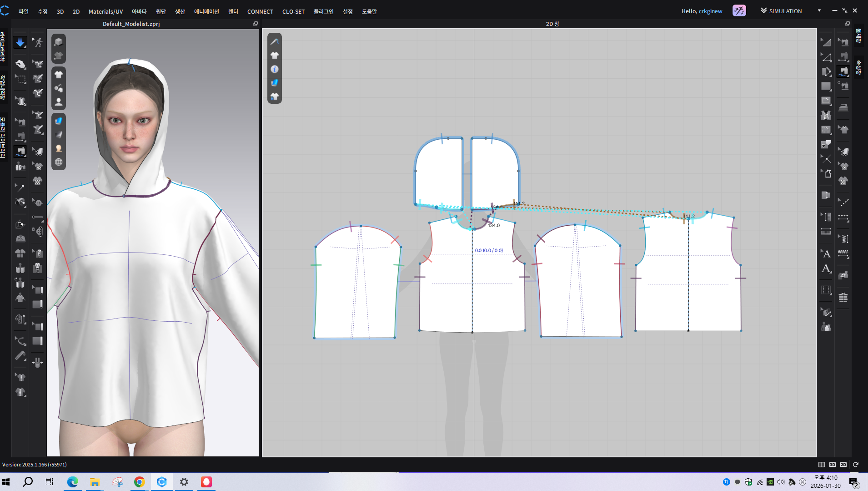
Task: Undock the 2D 창 window
Action: click(847, 24)
